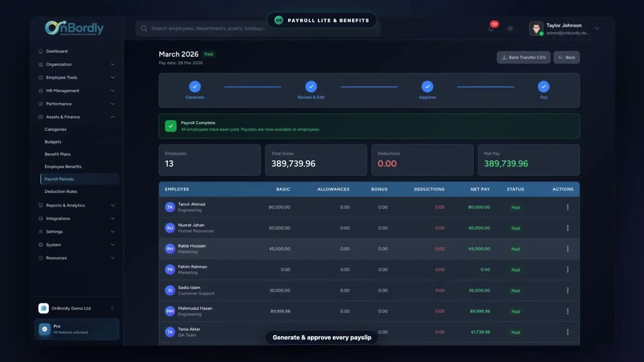Expand the Performance section chevron
This screenshot has height=362, width=644.
click(113, 104)
